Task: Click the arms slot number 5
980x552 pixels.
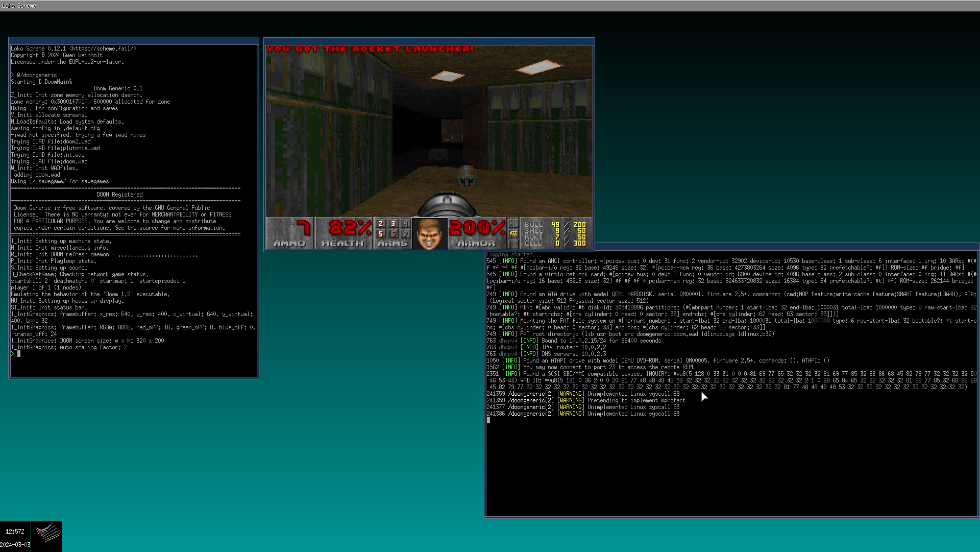Action: pyautogui.click(x=381, y=234)
